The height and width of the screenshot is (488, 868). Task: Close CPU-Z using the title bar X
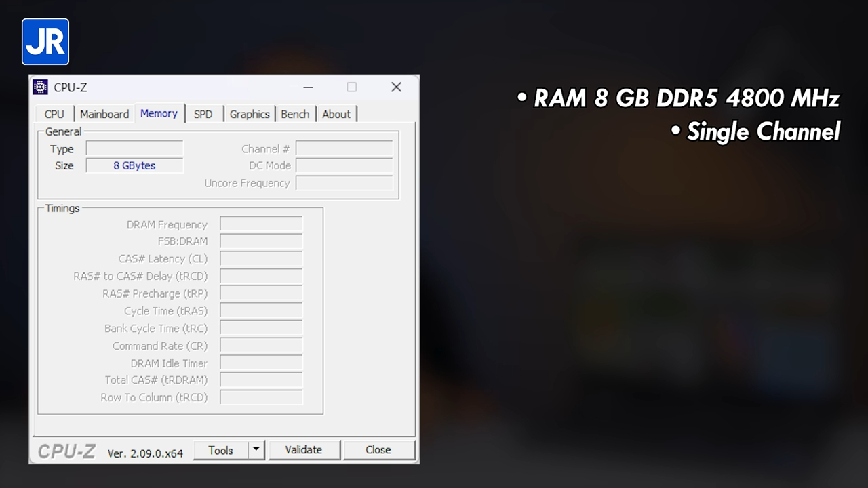pyautogui.click(x=396, y=87)
